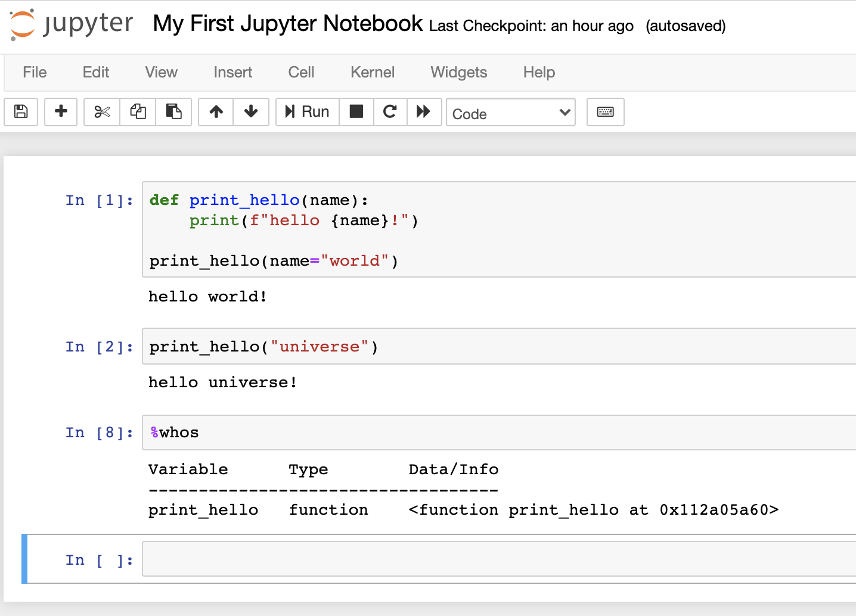Click the save and checkpoint icon
The image size is (856, 616).
point(21,111)
